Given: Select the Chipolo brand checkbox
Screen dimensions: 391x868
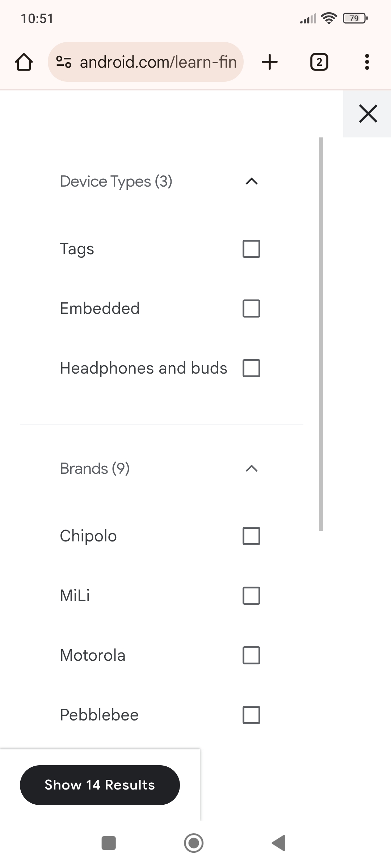Looking at the screenshot, I should (x=251, y=536).
